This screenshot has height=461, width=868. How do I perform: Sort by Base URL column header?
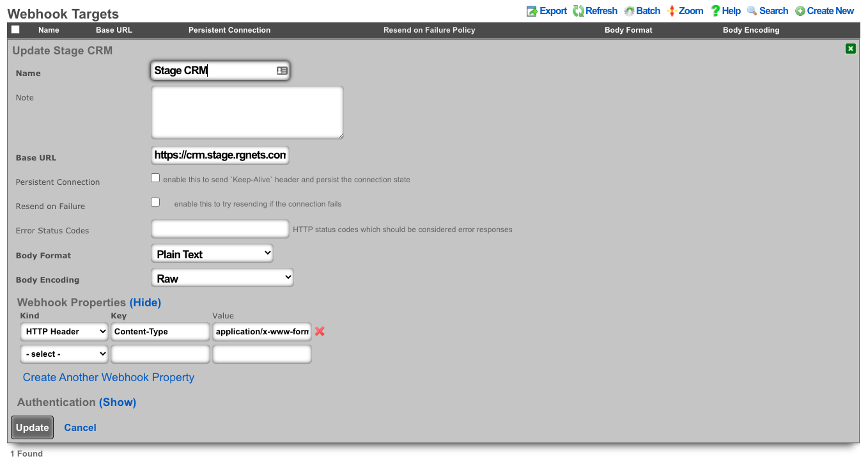tap(114, 30)
